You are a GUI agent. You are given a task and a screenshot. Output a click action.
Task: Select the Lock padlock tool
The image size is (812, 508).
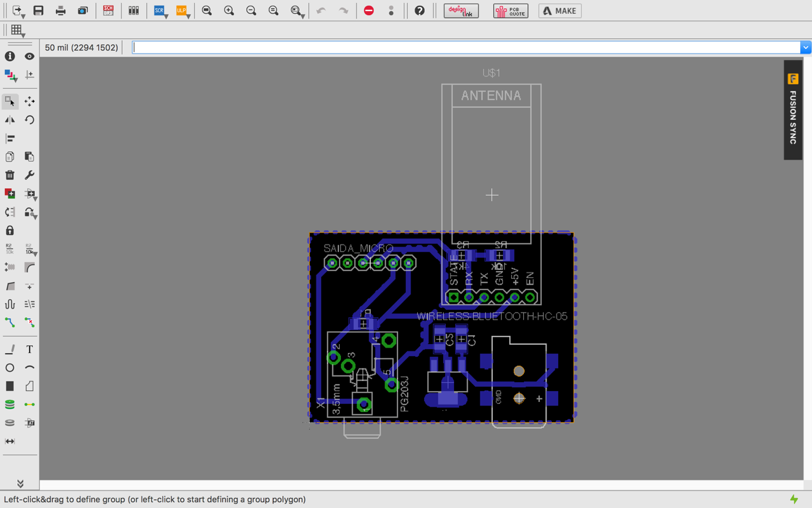pos(10,230)
